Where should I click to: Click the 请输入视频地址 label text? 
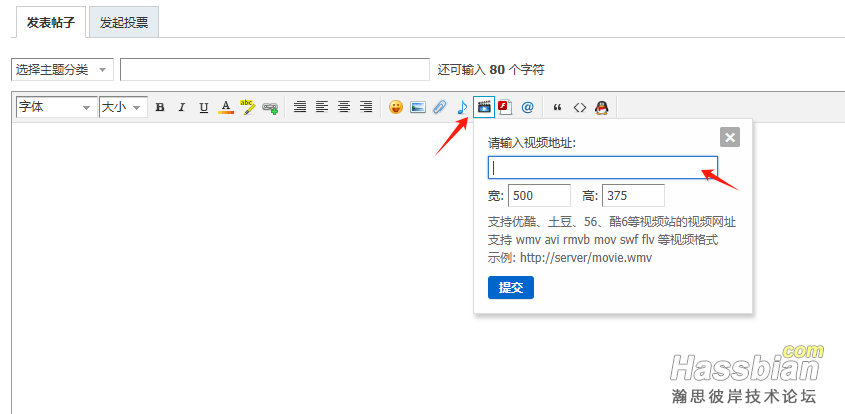click(x=532, y=143)
